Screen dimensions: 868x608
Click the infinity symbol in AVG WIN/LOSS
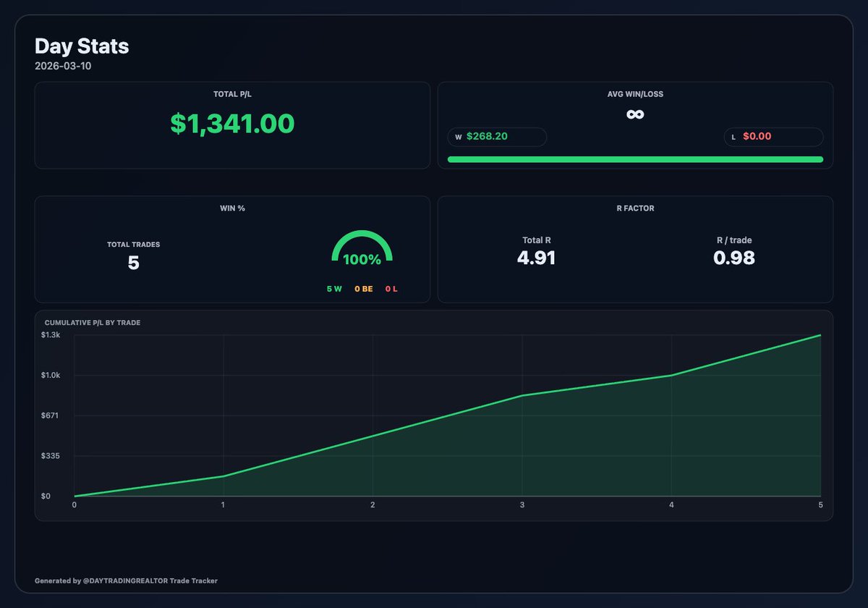point(635,114)
